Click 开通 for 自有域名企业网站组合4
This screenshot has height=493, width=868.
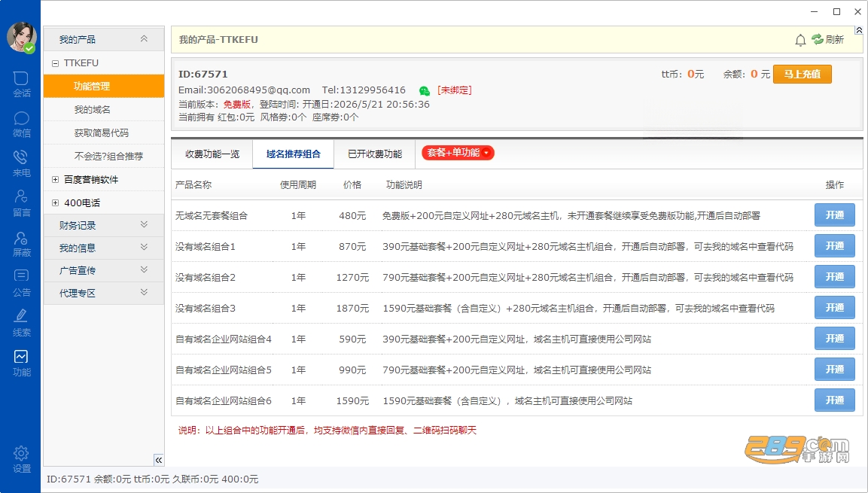(x=834, y=339)
